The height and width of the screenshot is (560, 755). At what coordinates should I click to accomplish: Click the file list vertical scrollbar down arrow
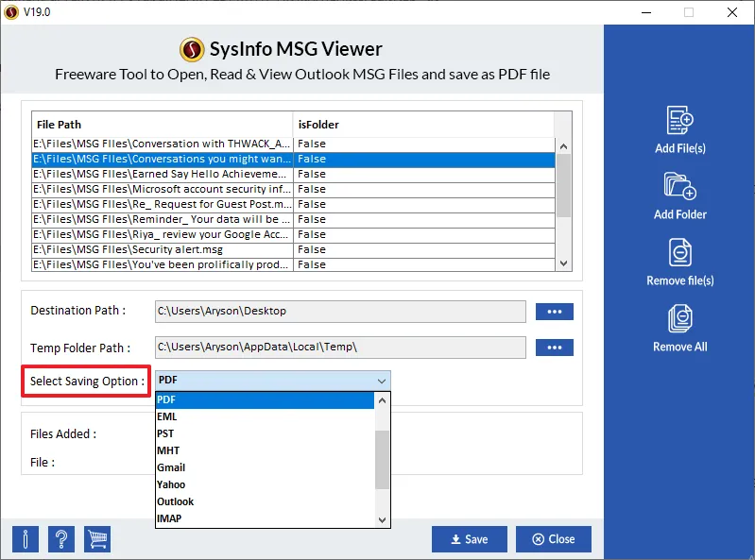tap(564, 263)
